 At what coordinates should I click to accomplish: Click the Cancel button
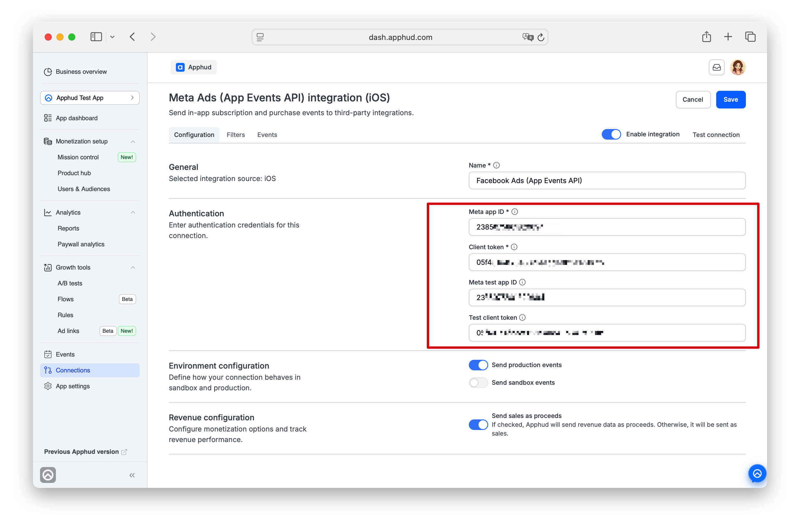tap(693, 99)
